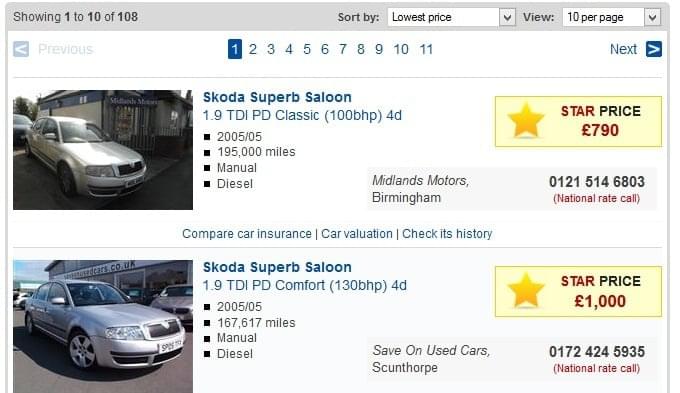The height and width of the screenshot is (393, 680).
Task: Click the star icon on £790 price
Action: [x=526, y=121]
